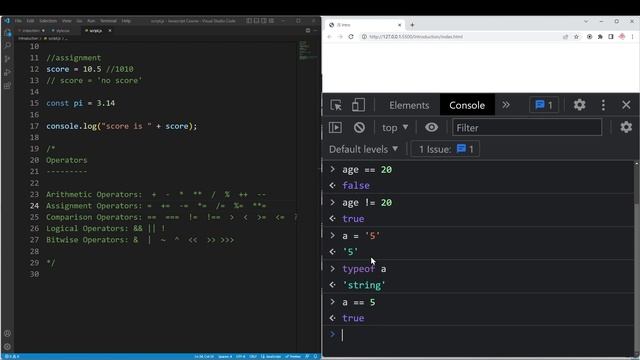The width and height of the screenshot is (640, 360).
Task: Click the 'string' console output
Action: [x=364, y=285]
